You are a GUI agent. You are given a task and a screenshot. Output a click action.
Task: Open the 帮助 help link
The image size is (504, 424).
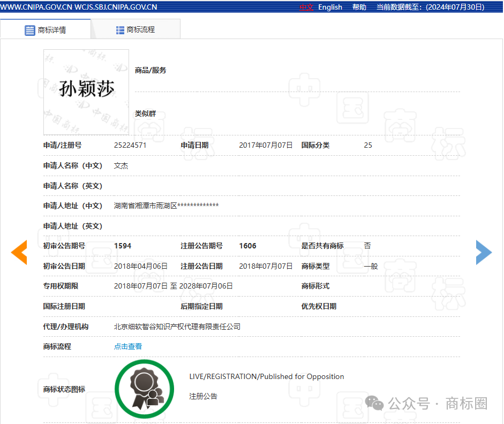tap(359, 7)
